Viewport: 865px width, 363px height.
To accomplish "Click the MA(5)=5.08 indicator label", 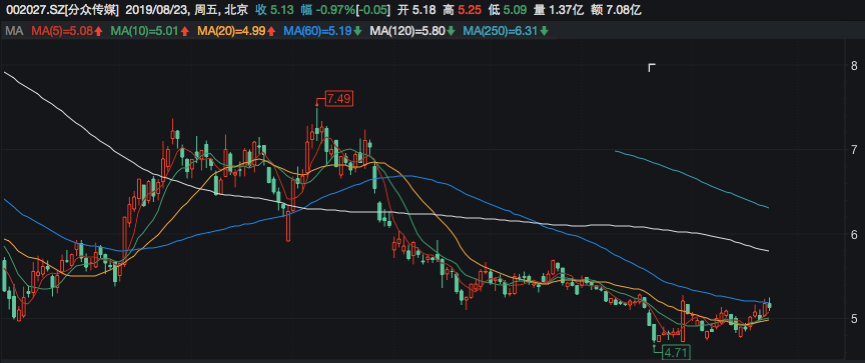I will click(x=62, y=31).
